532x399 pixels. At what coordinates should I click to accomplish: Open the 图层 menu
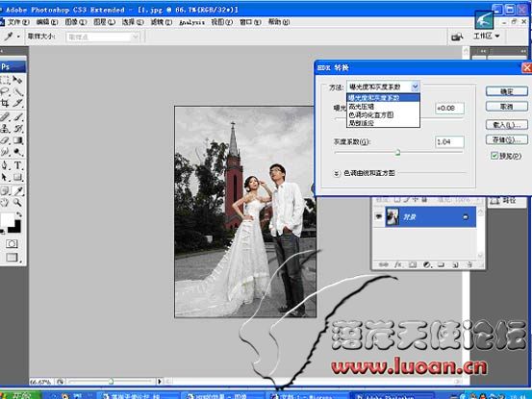point(105,22)
